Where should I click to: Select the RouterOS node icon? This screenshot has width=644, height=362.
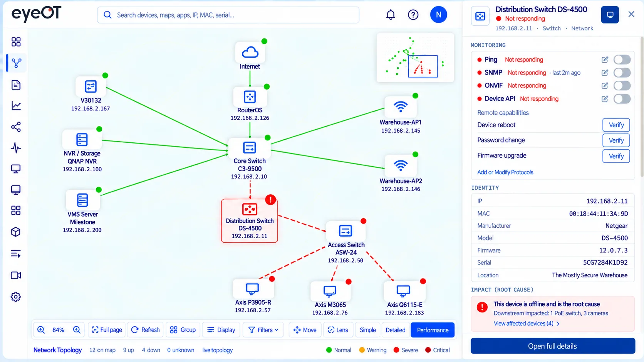click(250, 97)
